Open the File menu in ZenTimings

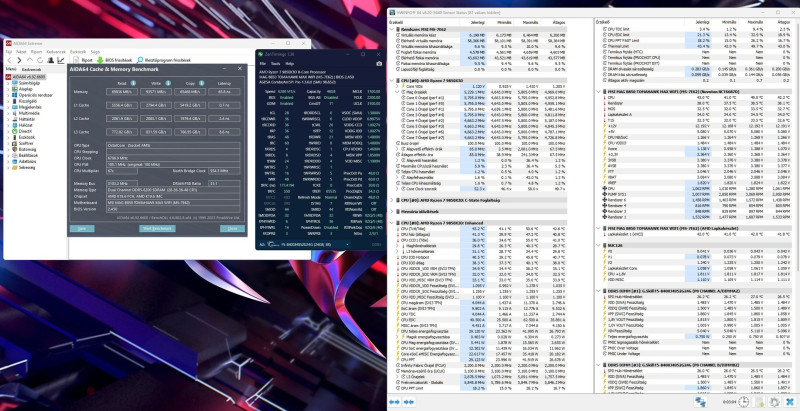[263, 64]
